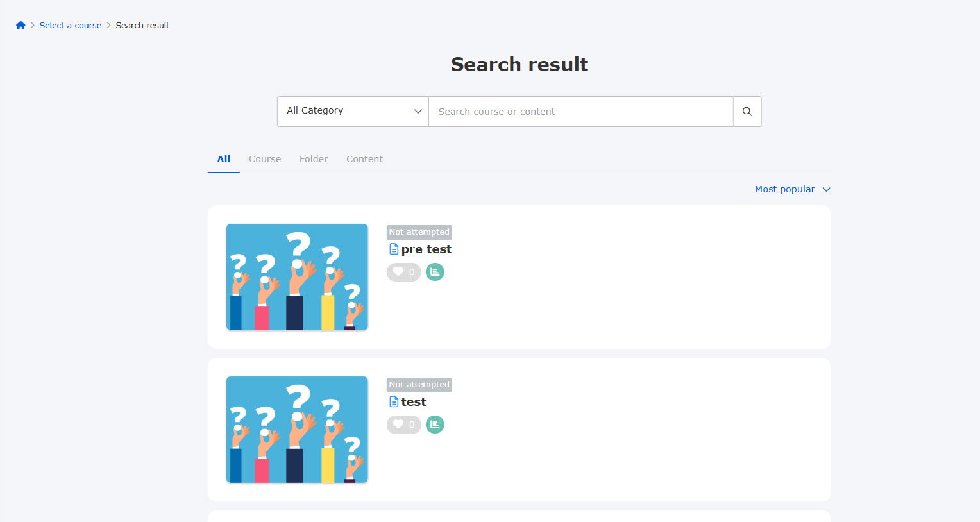Click 'Not attempted' badge on second card 'test'

(419, 385)
